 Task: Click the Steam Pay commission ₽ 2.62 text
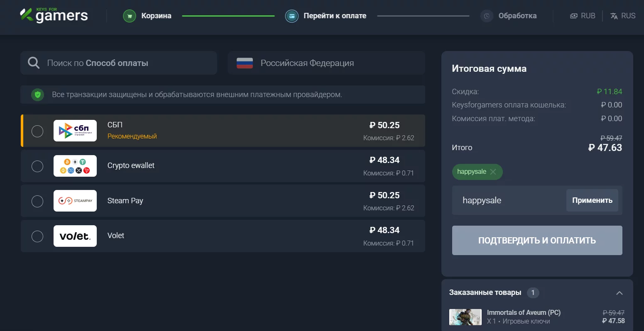[x=389, y=208]
